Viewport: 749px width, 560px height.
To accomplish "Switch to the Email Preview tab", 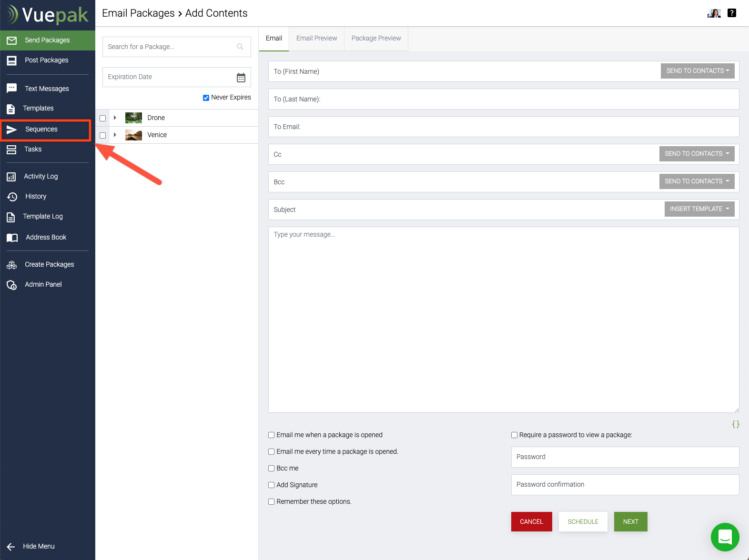I will click(316, 39).
